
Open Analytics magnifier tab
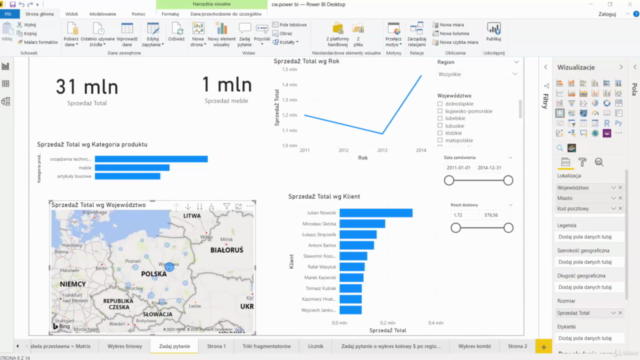click(x=599, y=162)
